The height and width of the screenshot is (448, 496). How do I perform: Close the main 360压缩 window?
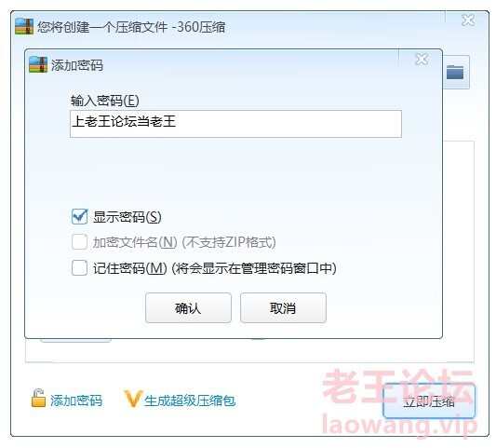point(468,20)
